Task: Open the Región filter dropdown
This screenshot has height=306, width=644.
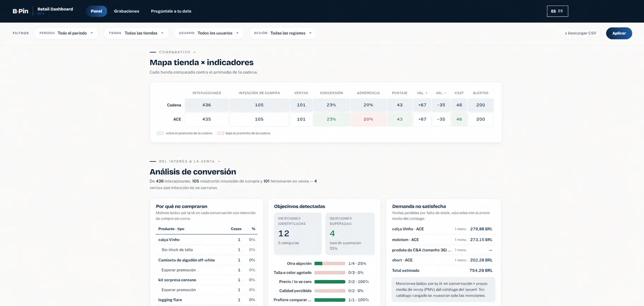Action: (x=283, y=33)
